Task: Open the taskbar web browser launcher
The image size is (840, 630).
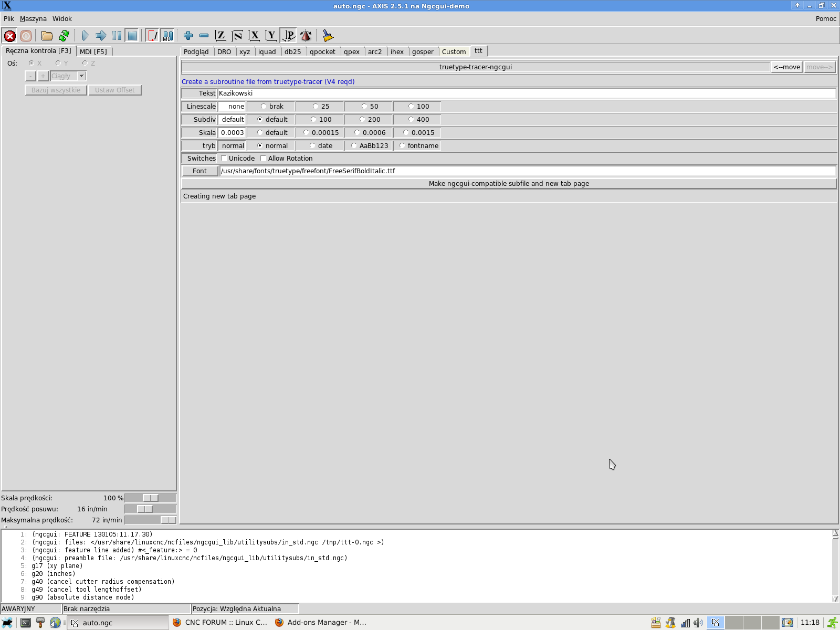Action: click(x=55, y=623)
